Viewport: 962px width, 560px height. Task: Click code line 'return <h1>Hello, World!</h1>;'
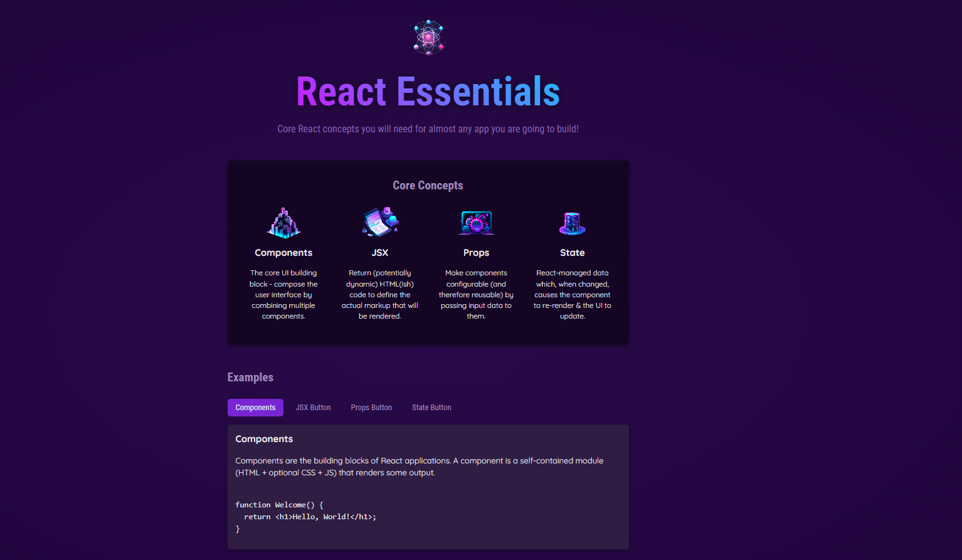(x=310, y=517)
